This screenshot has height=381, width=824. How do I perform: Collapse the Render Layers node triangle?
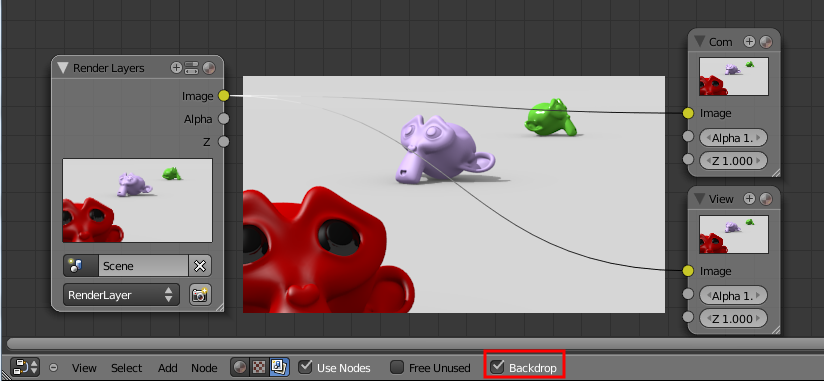[x=63, y=68]
